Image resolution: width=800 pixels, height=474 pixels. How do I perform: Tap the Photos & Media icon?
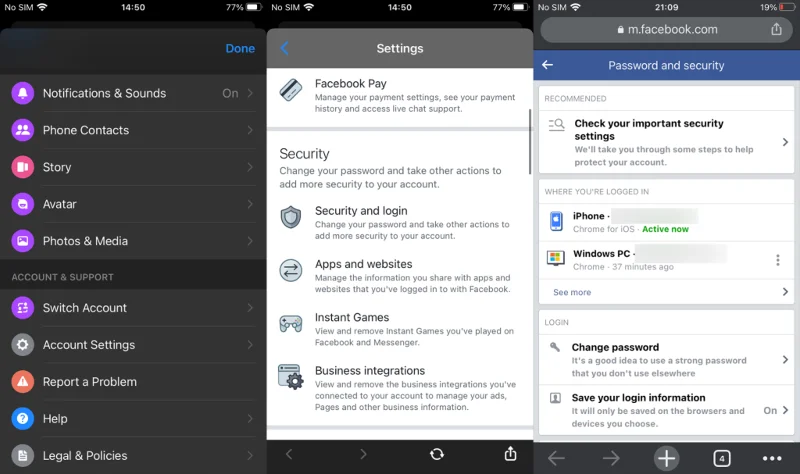click(x=22, y=241)
